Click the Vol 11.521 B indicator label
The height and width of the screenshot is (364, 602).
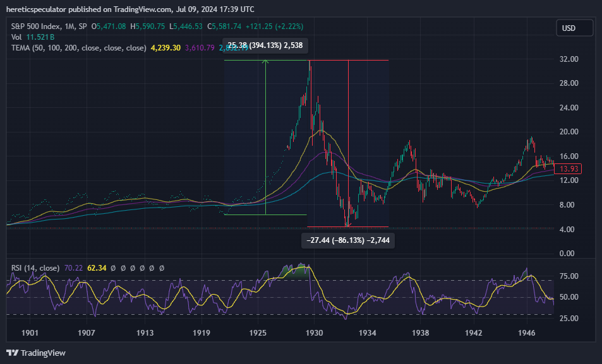click(x=33, y=37)
